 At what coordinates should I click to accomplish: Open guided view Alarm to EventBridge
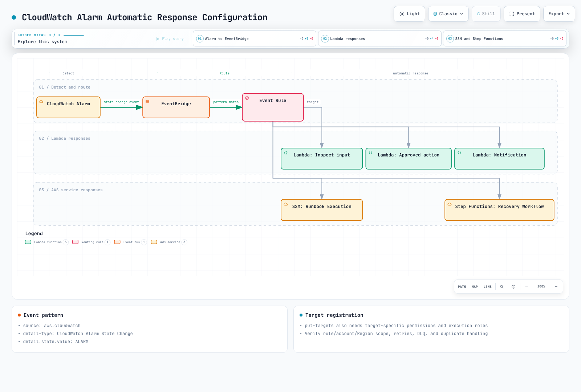click(x=254, y=38)
